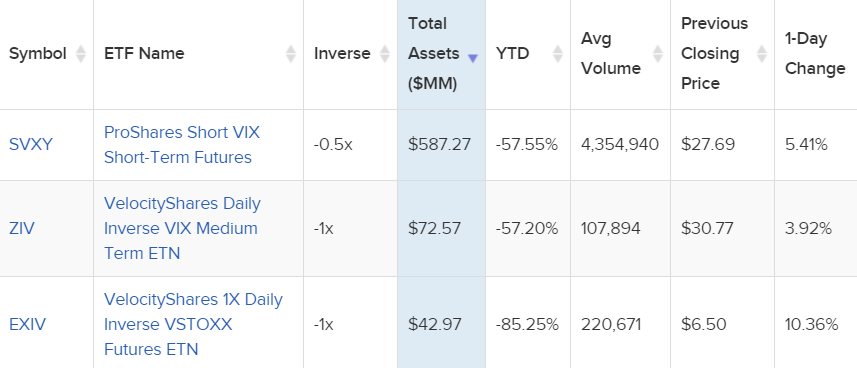The height and width of the screenshot is (368, 857).
Task: Click the Symbol column header text
Action: pyautogui.click(x=38, y=54)
